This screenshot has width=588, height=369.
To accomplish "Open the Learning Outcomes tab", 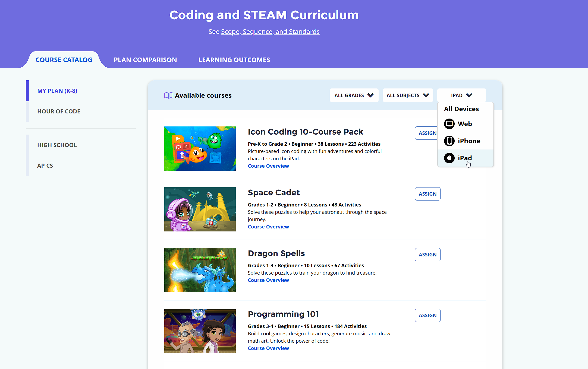I will point(234,60).
